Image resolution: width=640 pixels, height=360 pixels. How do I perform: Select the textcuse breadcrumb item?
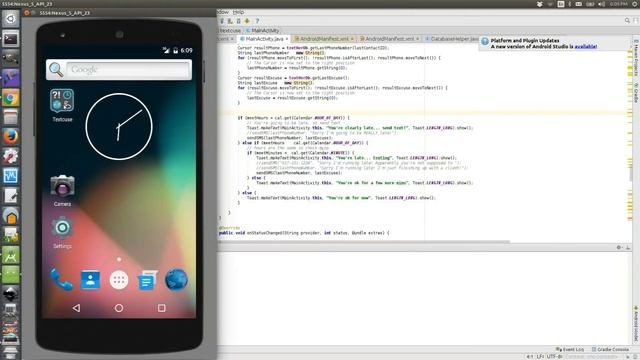pyautogui.click(x=230, y=31)
